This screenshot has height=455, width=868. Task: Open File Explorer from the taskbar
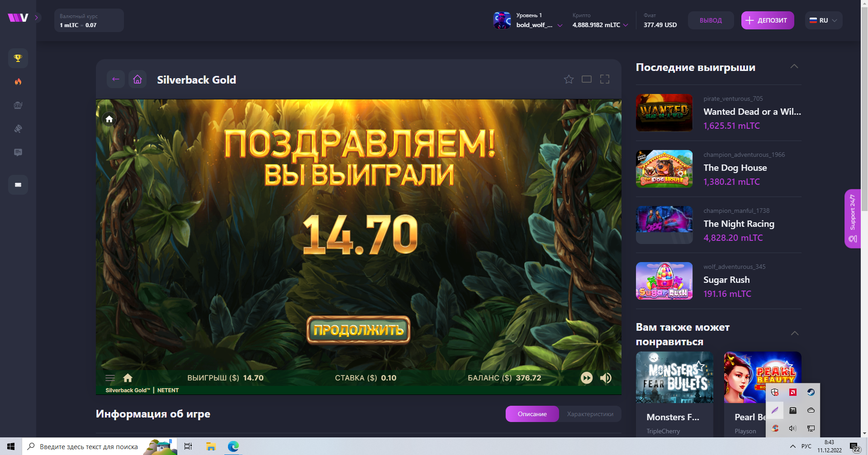211,446
